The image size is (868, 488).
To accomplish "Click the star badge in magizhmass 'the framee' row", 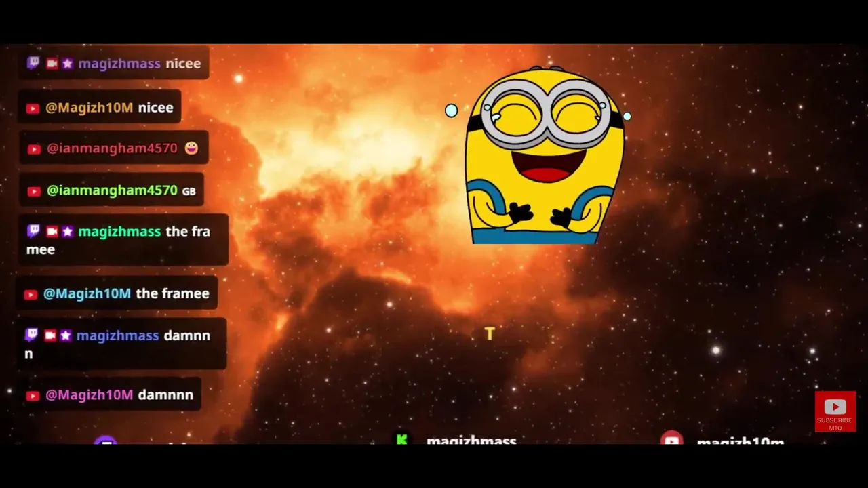I will click(x=67, y=232).
